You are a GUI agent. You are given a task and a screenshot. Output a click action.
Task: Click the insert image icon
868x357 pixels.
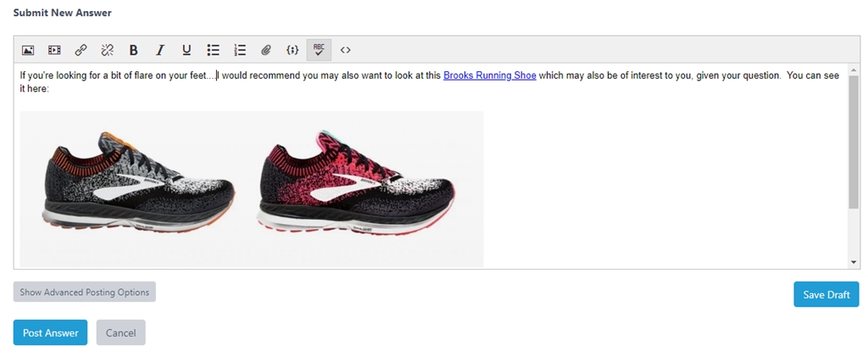pyautogui.click(x=28, y=50)
